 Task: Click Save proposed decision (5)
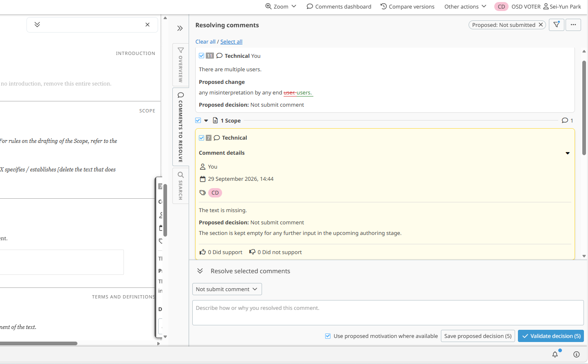point(478,336)
